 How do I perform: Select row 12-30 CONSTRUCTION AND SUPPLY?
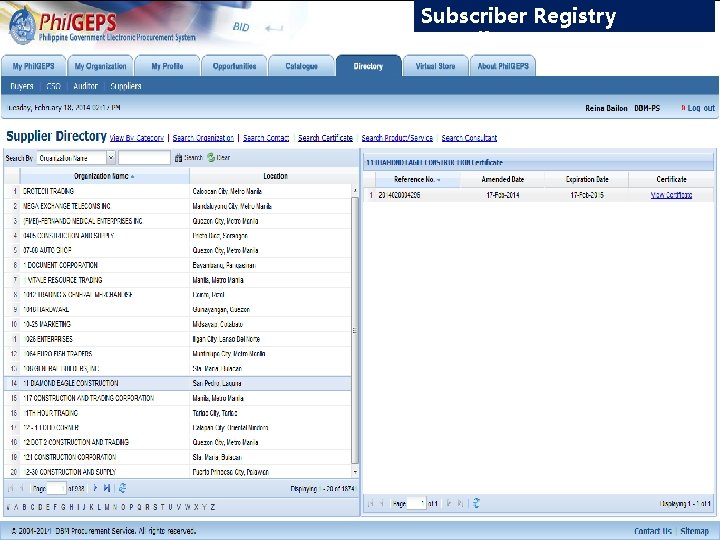tap(177, 472)
